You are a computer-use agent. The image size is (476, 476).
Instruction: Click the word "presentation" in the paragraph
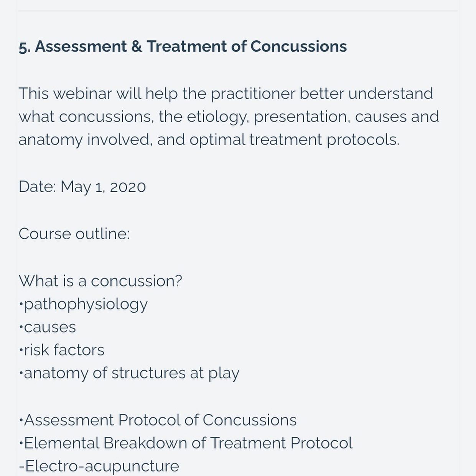click(x=301, y=117)
